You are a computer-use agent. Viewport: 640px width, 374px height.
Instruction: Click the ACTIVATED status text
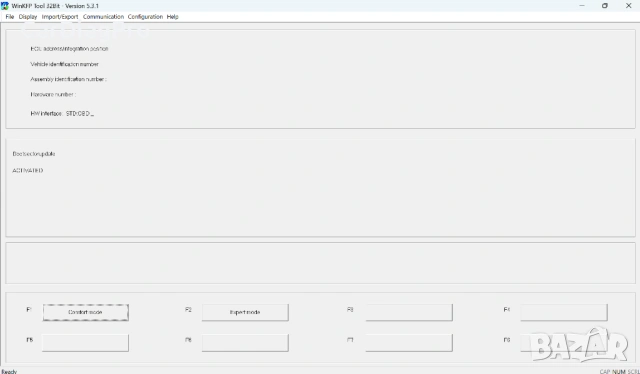[x=28, y=171]
